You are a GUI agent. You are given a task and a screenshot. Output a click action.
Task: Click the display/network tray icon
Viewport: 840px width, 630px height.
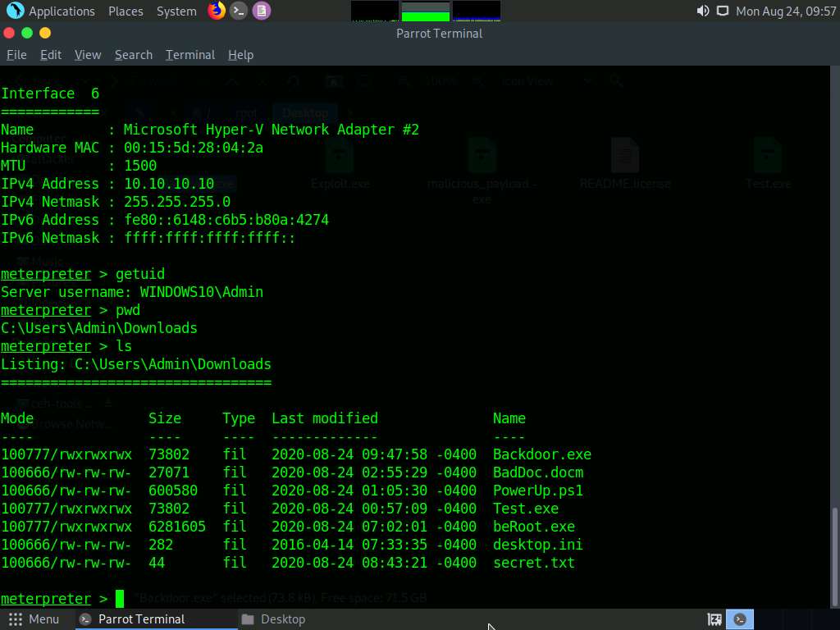(723, 11)
